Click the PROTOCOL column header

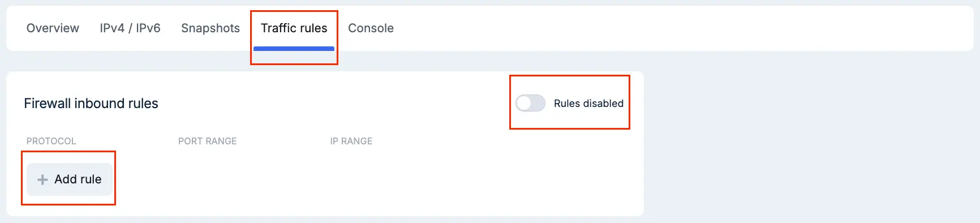pyautogui.click(x=51, y=141)
